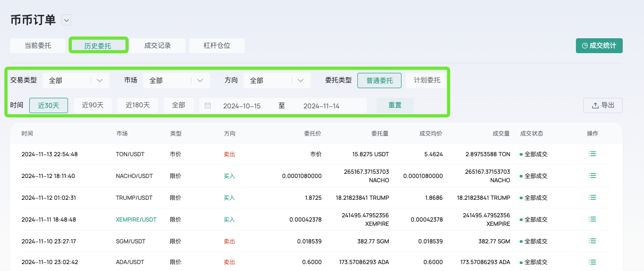Open details icon for ADA/USDT order

(592, 262)
